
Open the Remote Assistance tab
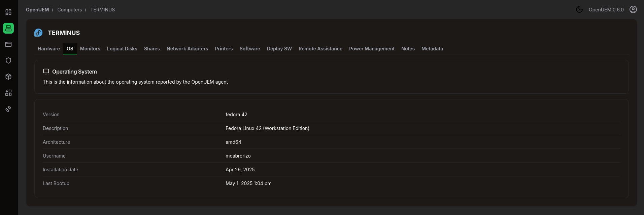coord(320,49)
